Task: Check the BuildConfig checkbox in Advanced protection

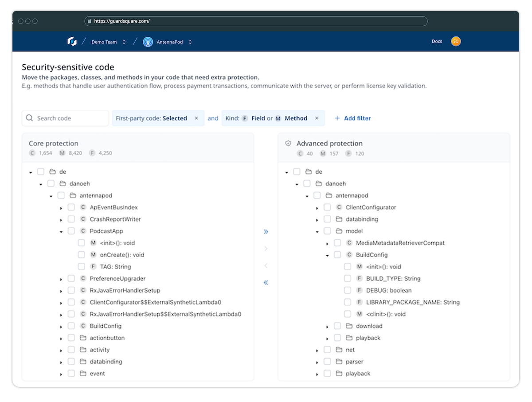Action: (337, 254)
